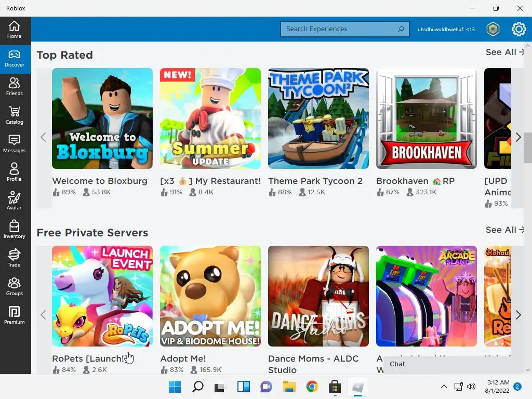This screenshot has width=532, height=399.
Task: Open Welcome to Bloxburg thumbnail
Action: [x=102, y=118]
